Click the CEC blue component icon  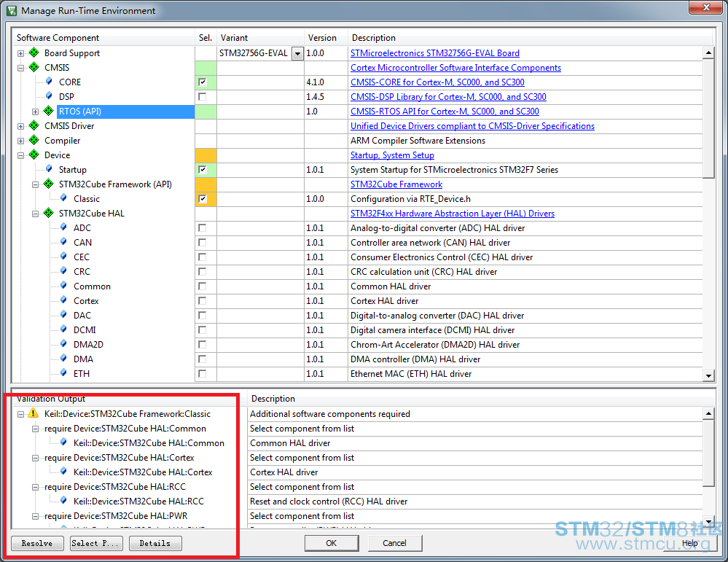tap(63, 257)
